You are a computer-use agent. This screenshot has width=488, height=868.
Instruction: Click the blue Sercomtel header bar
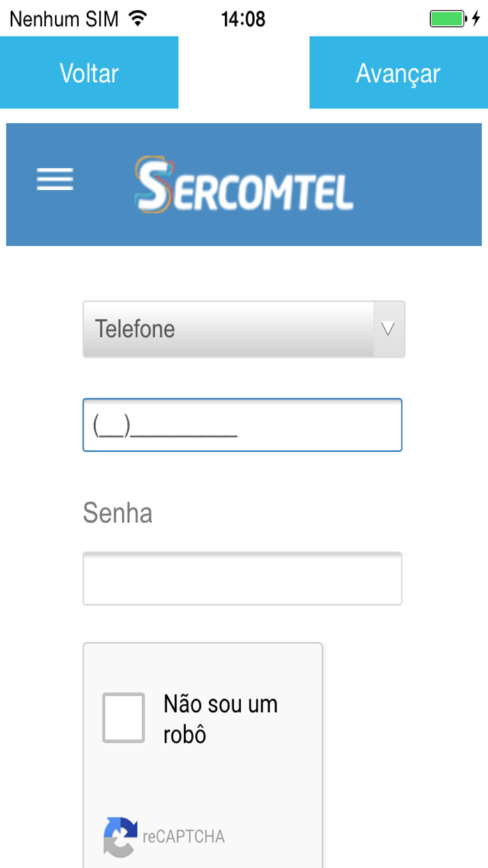244,185
